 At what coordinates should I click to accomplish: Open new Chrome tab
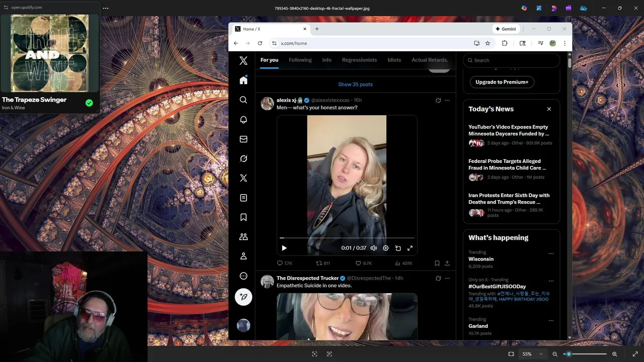click(x=317, y=29)
